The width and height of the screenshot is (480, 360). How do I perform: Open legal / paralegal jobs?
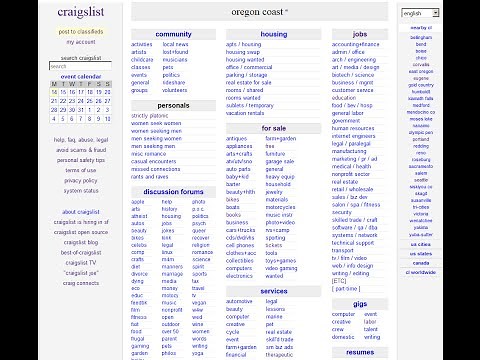pos(351,144)
